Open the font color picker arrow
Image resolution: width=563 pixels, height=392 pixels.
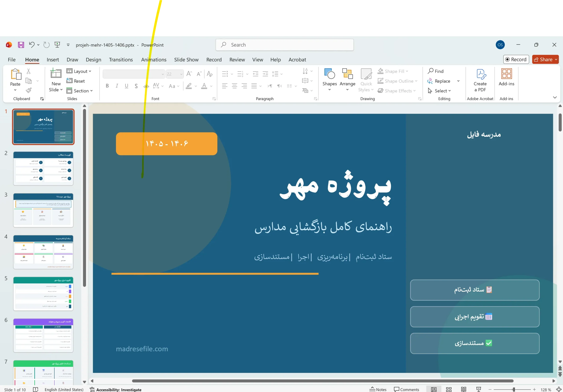(x=211, y=86)
